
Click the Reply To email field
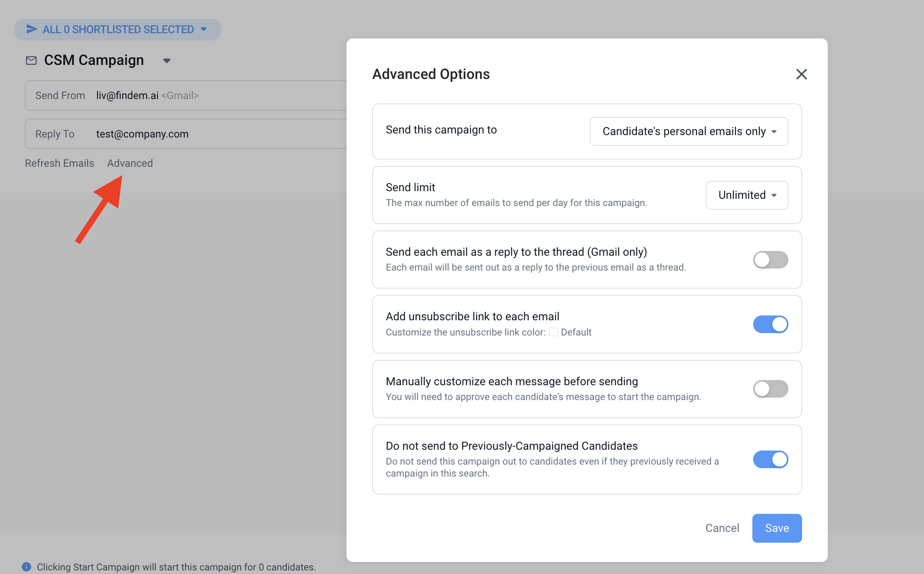point(186,134)
